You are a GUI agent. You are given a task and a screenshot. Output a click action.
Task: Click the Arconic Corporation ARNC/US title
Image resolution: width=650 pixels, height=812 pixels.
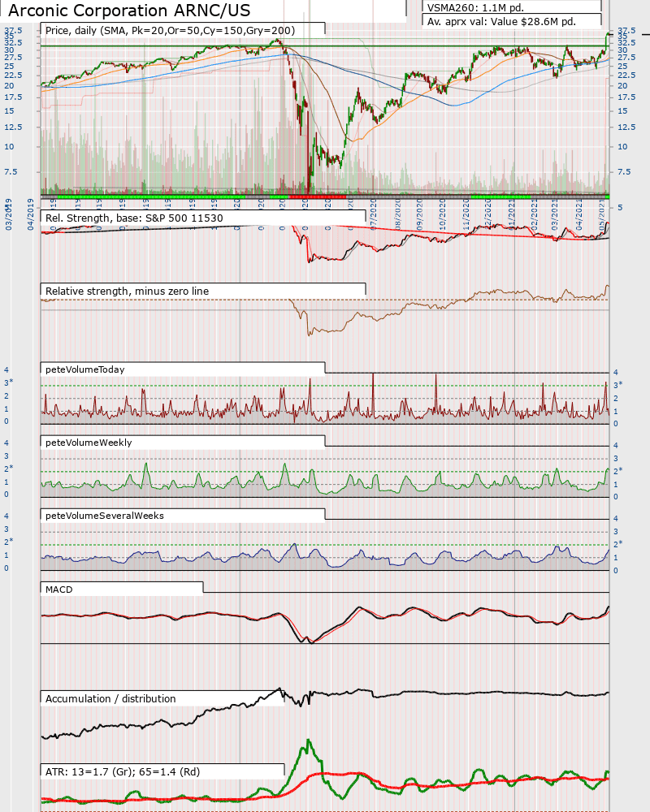pos(130,11)
